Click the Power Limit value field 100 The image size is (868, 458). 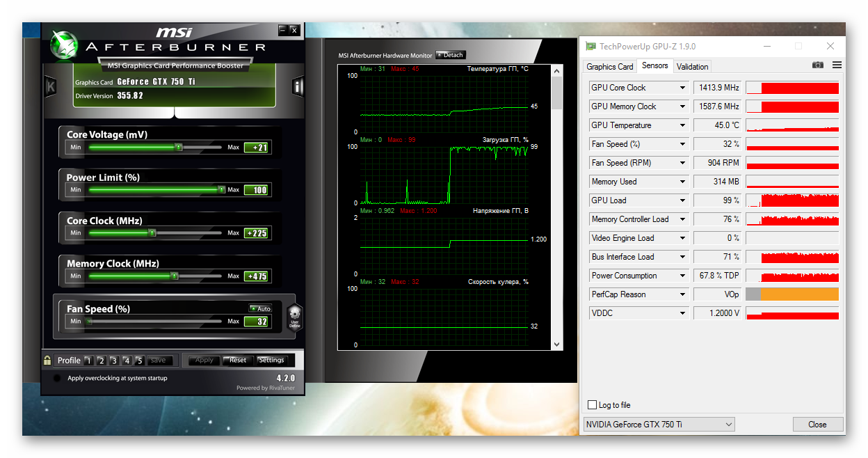click(x=256, y=190)
